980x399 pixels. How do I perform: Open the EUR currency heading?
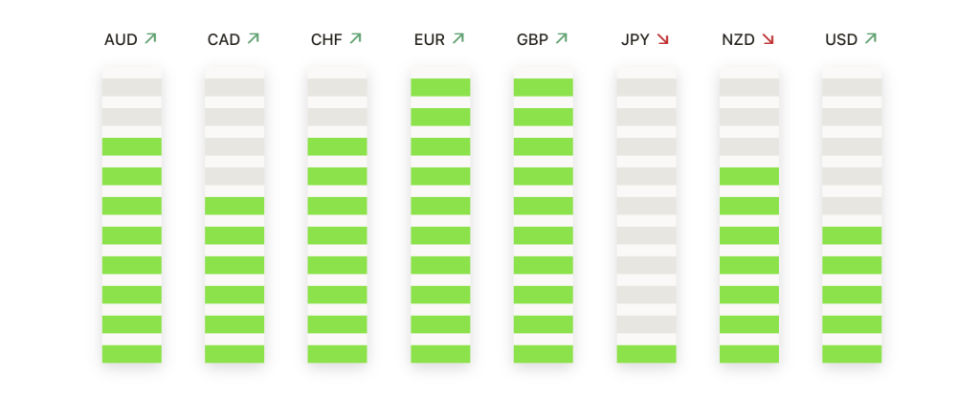pos(430,40)
